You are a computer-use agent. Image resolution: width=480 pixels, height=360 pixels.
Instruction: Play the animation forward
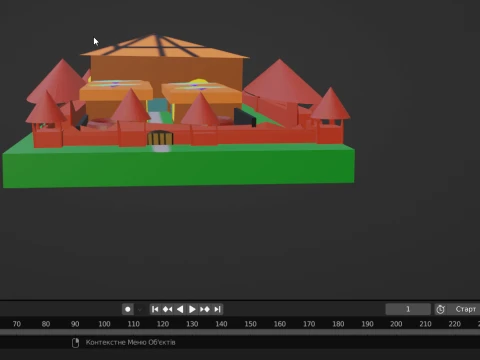tap(192, 309)
